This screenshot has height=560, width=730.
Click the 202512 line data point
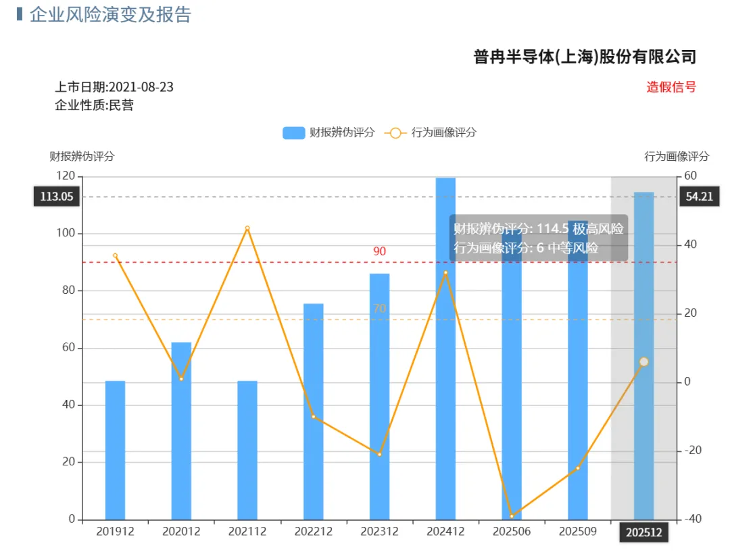[x=644, y=362]
